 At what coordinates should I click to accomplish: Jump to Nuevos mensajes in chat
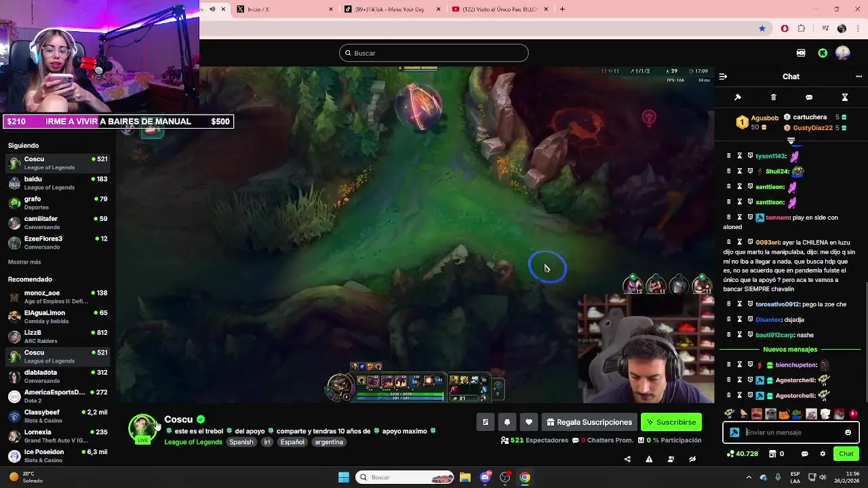click(790, 350)
